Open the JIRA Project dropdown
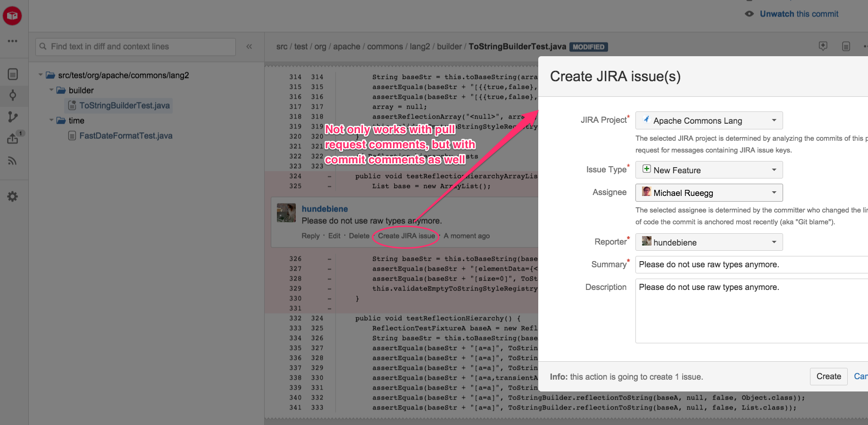 click(709, 120)
